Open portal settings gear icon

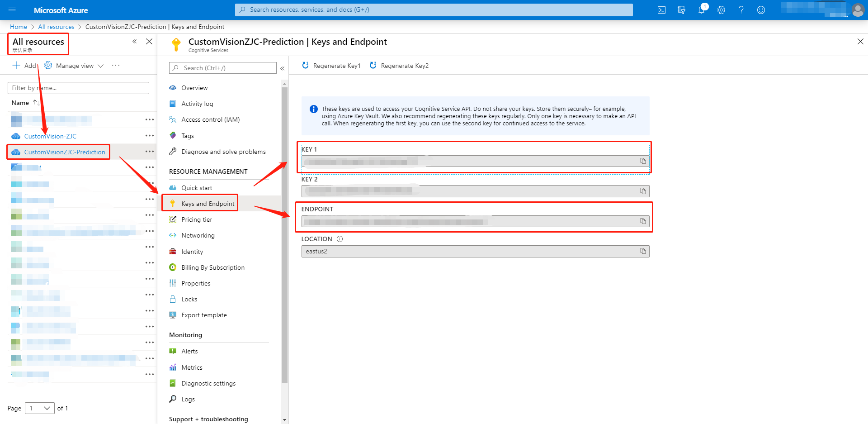(721, 10)
